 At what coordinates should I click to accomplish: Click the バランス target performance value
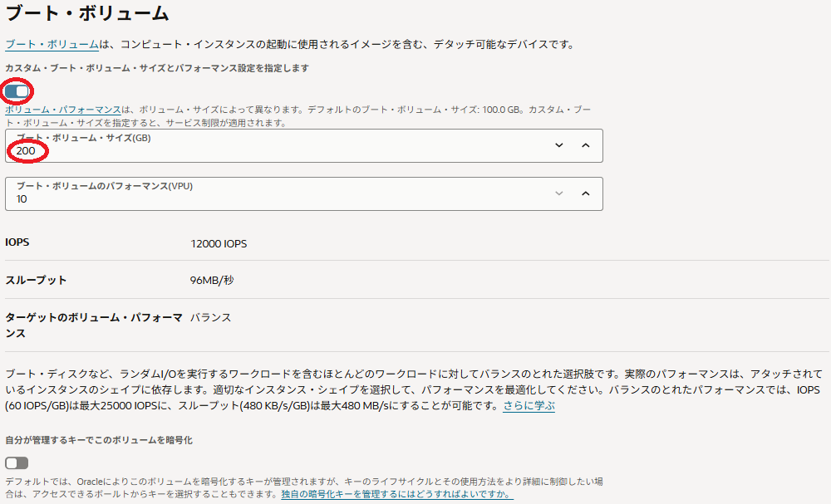(x=210, y=317)
